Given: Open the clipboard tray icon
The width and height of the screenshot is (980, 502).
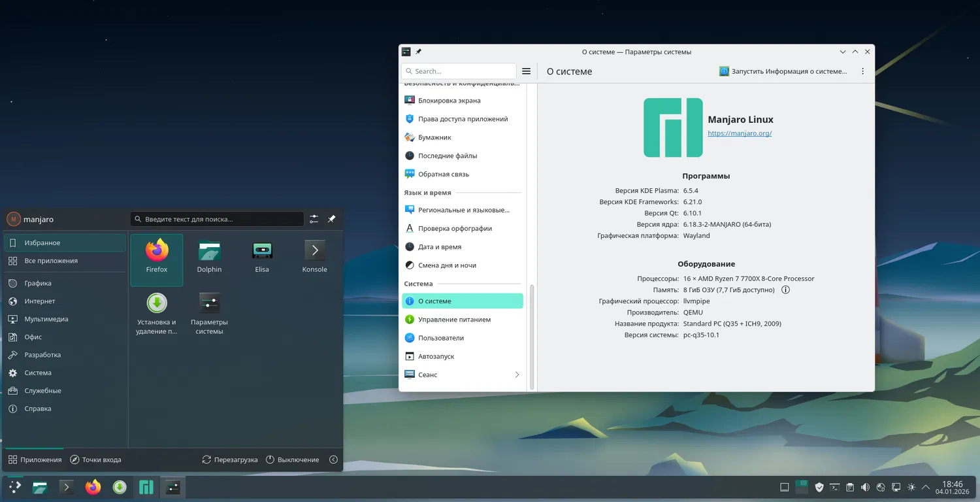Looking at the screenshot, I should tap(850, 487).
